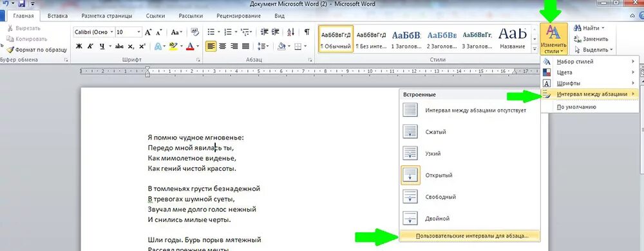This screenshot has height=251, width=644.
Task: Toggle underline formatting (Ч)
Action: pyautogui.click(x=101, y=46)
